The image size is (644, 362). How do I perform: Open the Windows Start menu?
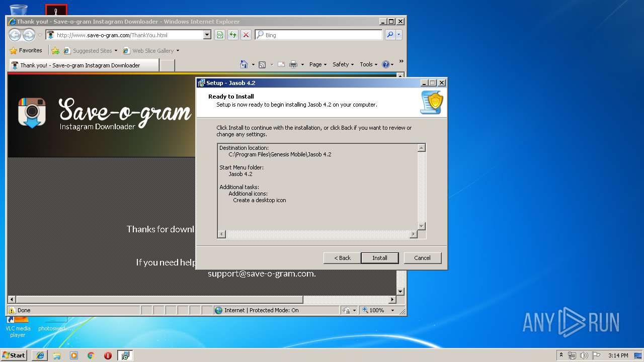pos(14,355)
